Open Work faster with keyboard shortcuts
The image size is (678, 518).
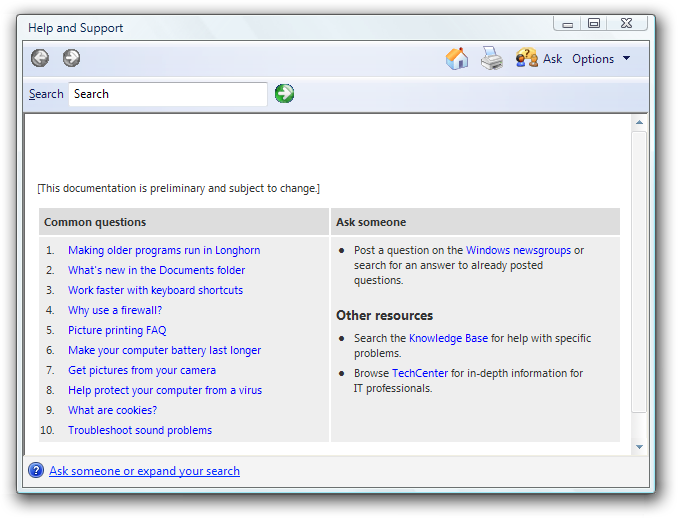[x=155, y=290]
